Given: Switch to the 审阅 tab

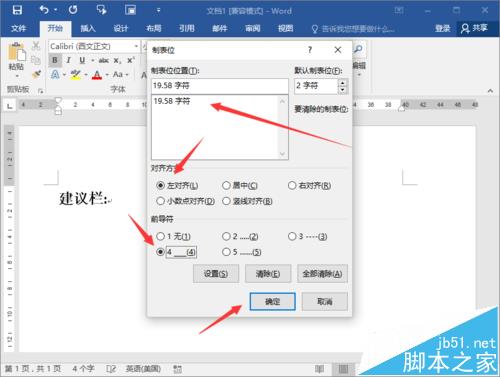Looking at the screenshot, I should tap(253, 28).
